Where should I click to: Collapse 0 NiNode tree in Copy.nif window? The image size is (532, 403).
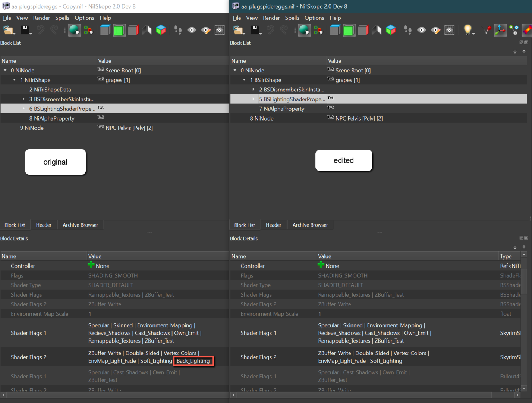pyautogui.click(x=5, y=70)
